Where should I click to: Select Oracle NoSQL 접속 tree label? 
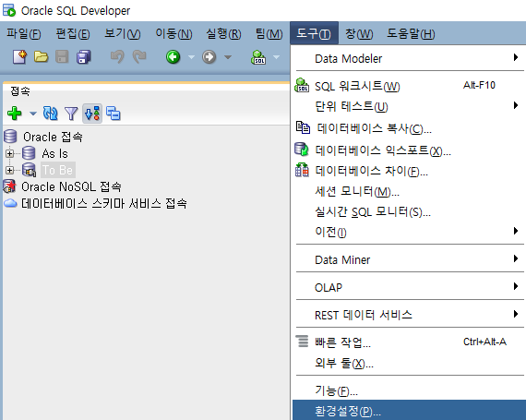[x=71, y=186]
